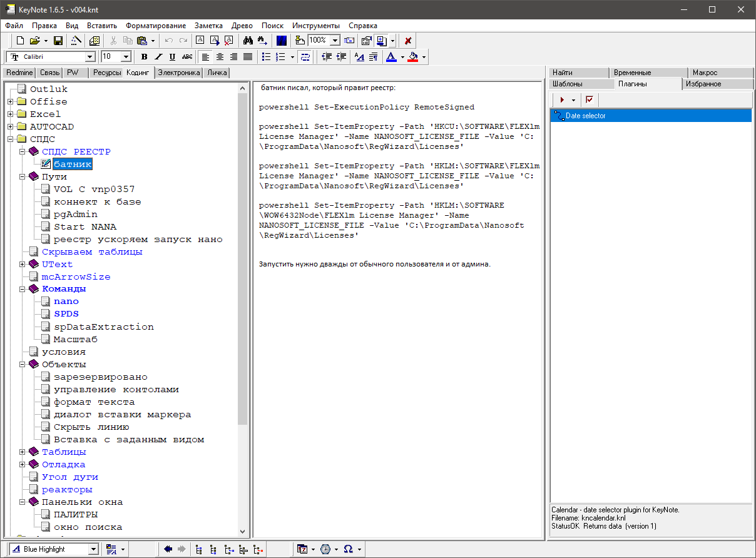Viewport: 756px width, 558px height.
Task: Click the clock insert time icon
Action: click(x=325, y=549)
